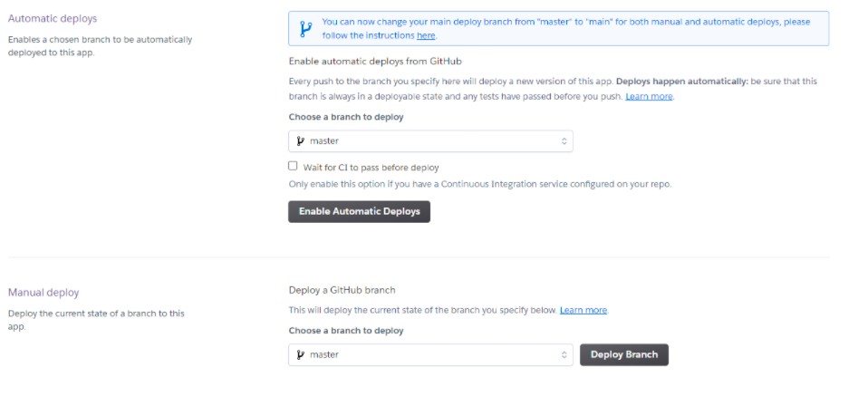This screenshot has height=396, width=868.
Task: Click the branch icon in the blue notice banner
Action: 305,29
